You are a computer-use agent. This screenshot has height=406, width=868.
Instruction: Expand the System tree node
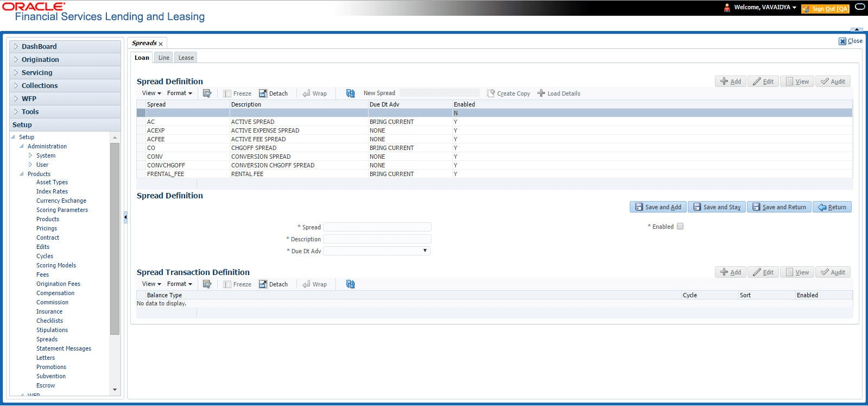(x=30, y=155)
